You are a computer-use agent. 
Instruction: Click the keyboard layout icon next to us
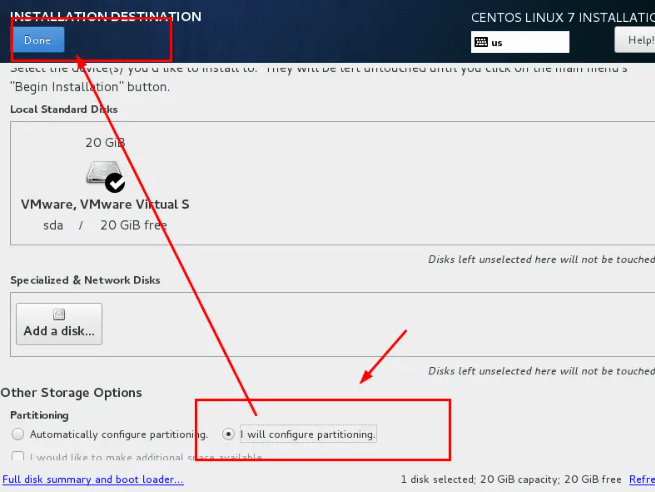pos(481,42)
